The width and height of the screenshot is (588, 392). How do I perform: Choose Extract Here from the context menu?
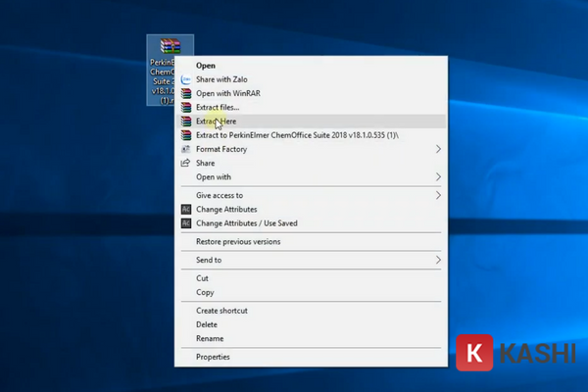216,122
